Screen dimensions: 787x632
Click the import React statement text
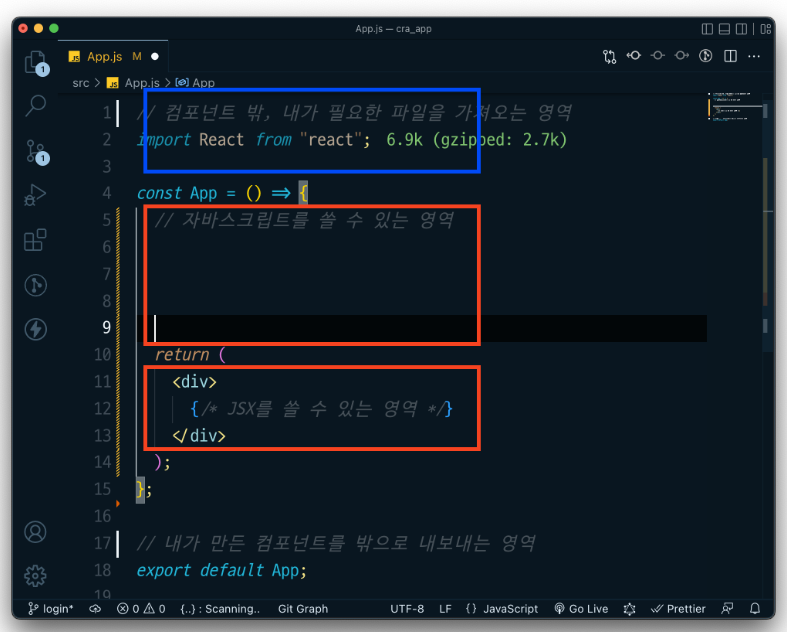(254, 140)
